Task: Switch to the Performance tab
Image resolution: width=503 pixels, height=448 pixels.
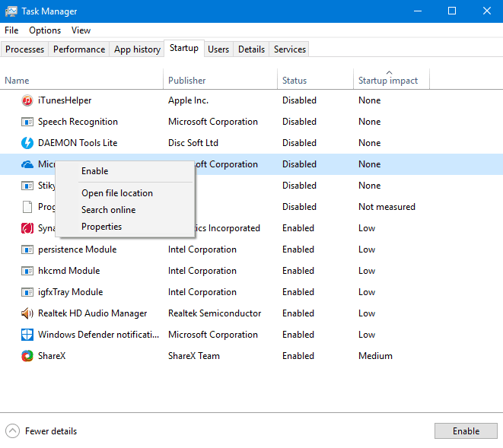Action: pyautogui.click(x=79, y=49)
